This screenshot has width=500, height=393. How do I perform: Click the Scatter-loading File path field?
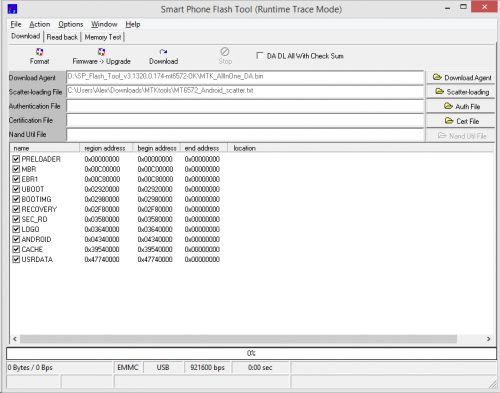point(245,92)
